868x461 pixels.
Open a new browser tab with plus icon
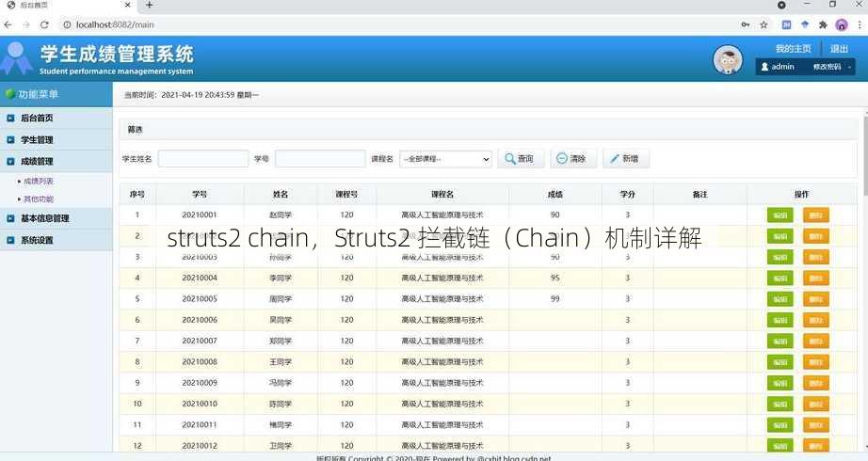[149, 5]
